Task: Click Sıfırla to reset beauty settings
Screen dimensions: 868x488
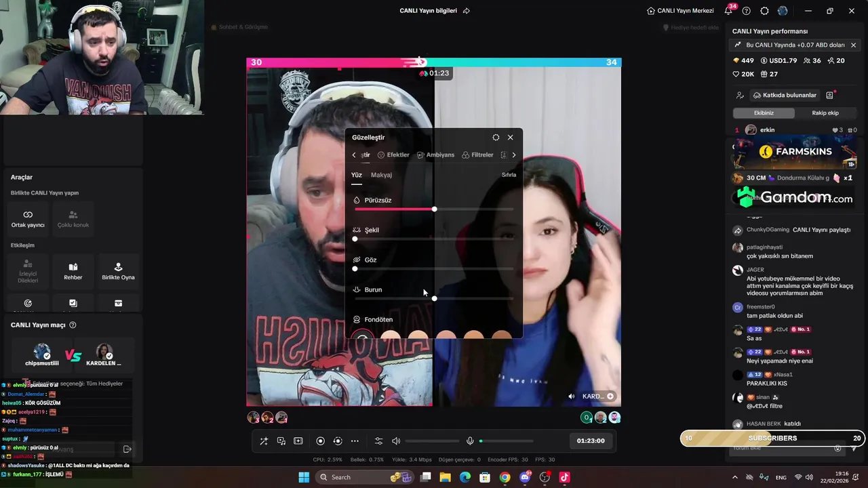Action: [x=509, y=175]
